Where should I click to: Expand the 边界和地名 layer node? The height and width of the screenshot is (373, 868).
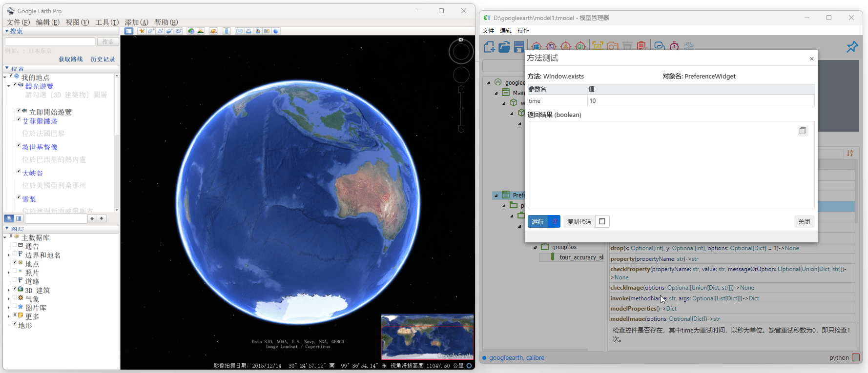(x=8, y=255)
